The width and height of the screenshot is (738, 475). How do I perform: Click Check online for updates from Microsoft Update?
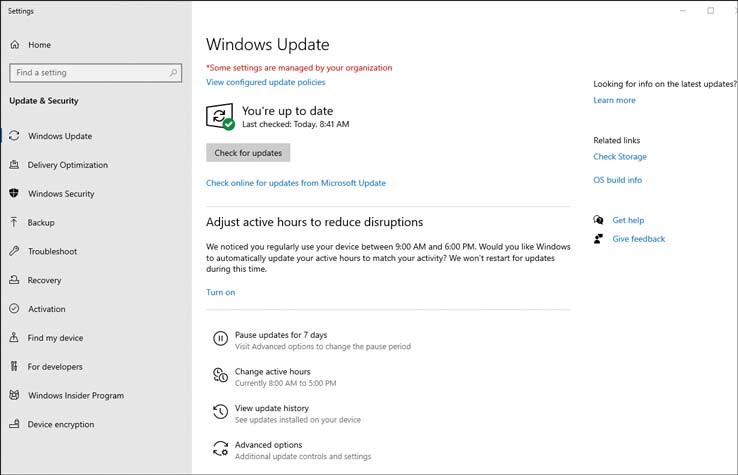[296, 183]
